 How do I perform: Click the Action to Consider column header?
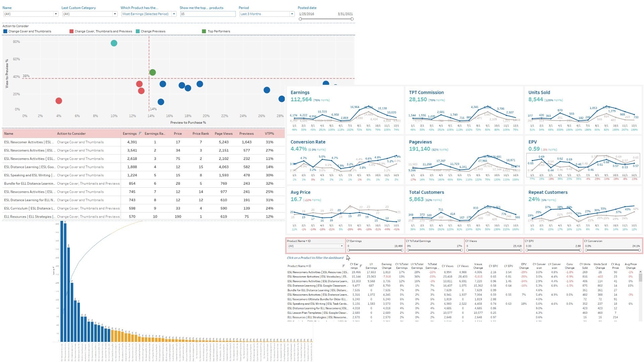click(x=71, y=133)
